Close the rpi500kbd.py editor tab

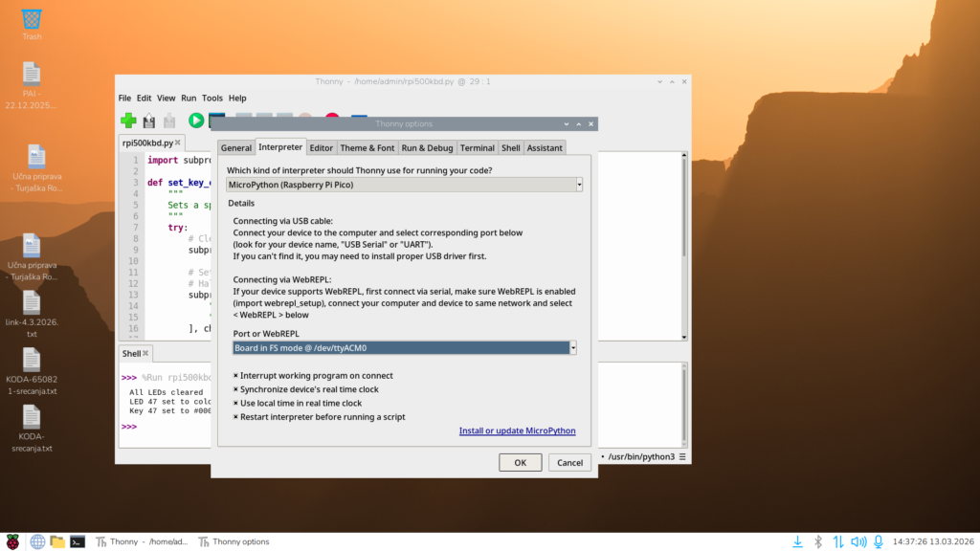pos(178,143)
